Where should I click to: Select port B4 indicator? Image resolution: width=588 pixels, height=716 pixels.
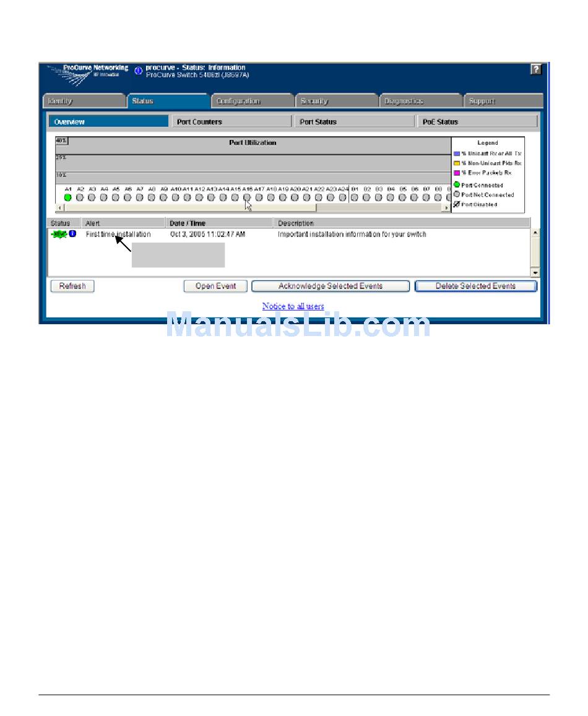390,197
